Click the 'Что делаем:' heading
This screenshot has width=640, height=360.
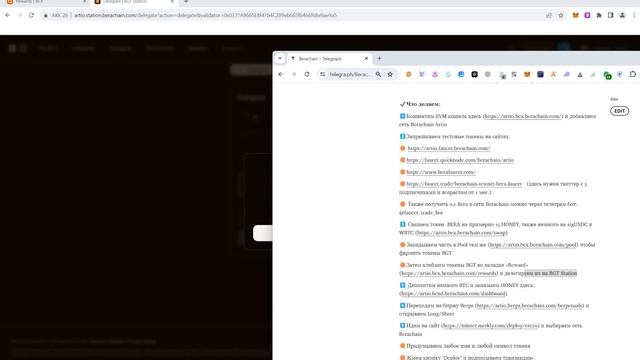[x=423, y=104]
